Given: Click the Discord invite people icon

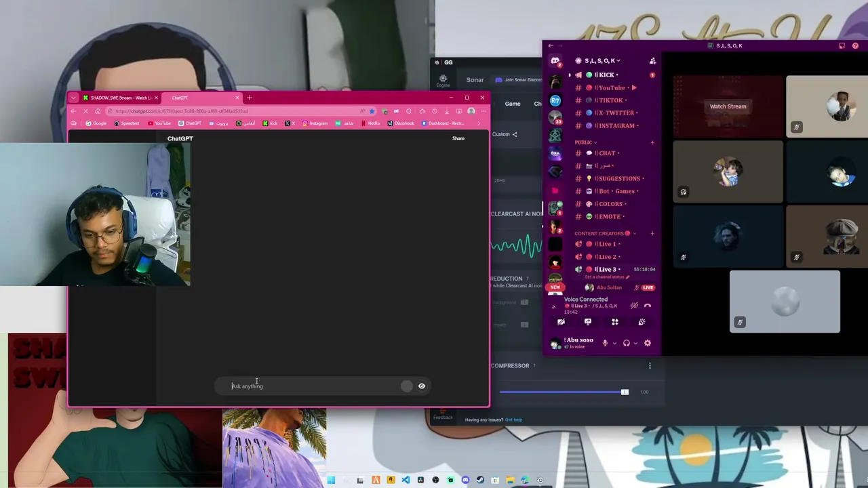Looking at the screenshot, I should pos(652,61).
